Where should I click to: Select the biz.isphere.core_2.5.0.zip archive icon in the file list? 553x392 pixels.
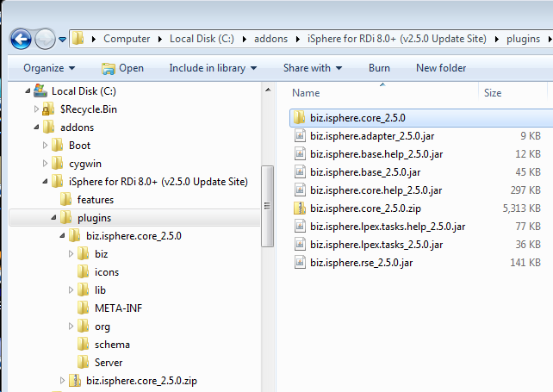pos(300,208)
